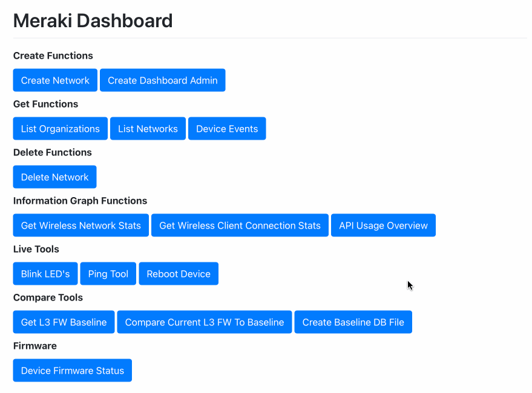Click List Organizations

pos(60,128)
